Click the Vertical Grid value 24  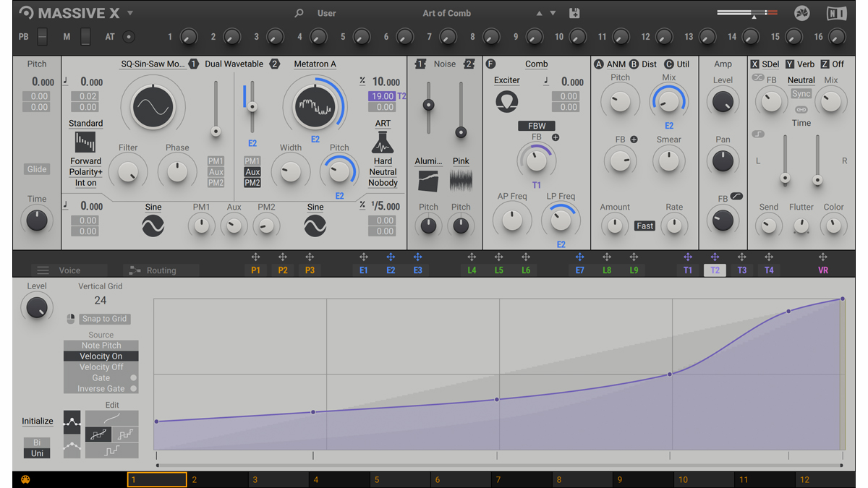(101, 300)
